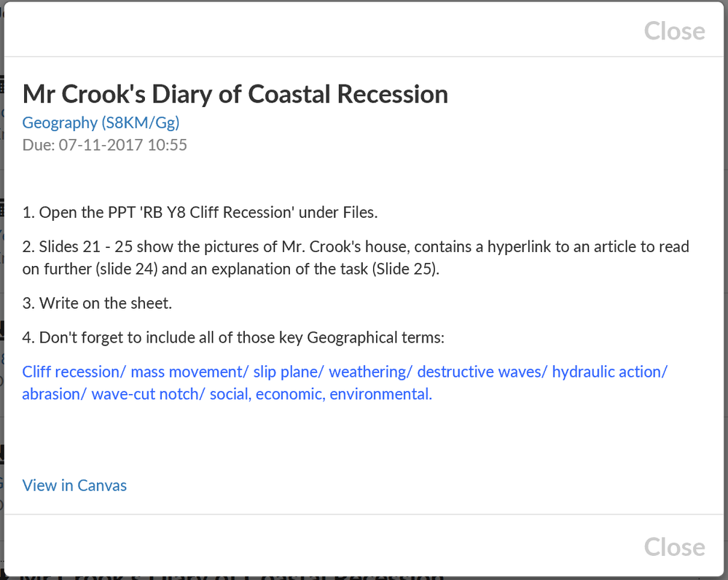Click the 'hydraulic action/' key term
The height and width of the screenshot is (580, 728).
tap(609, 372)
